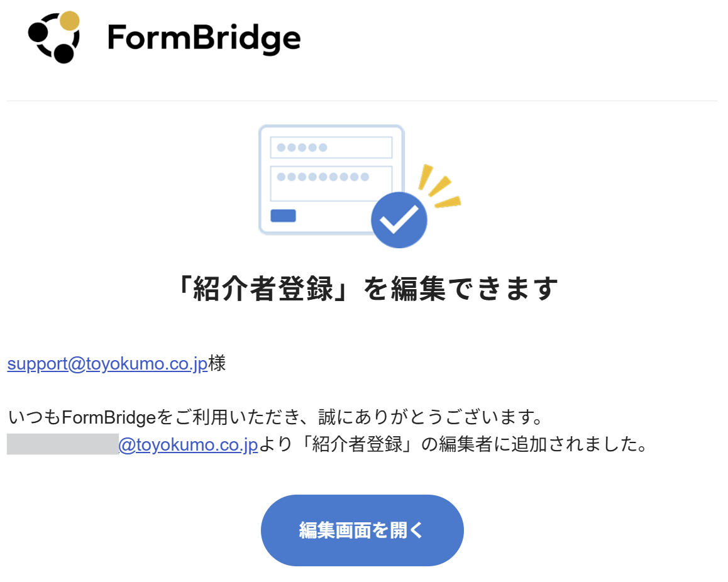Click the 様 character after the support address
The height and width of the screenshot is (582, 728).
tap(217, 365)
